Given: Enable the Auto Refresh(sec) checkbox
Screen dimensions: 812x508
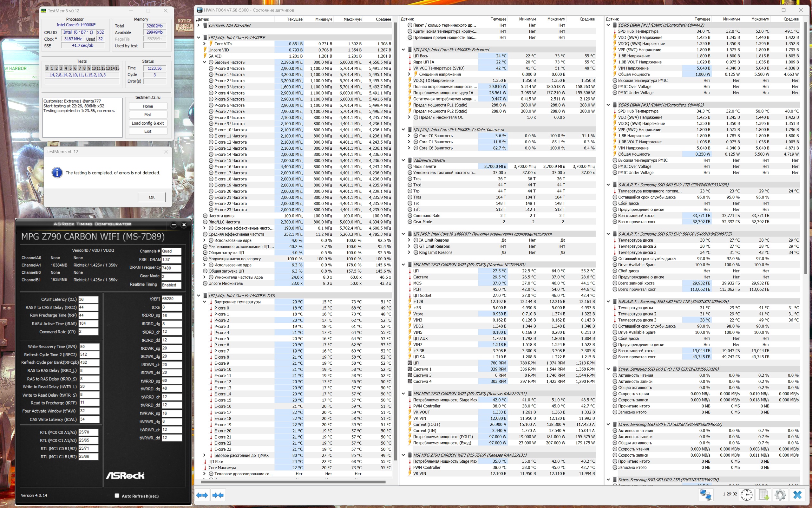Looking at the screenshot, I should coord(117,496).
